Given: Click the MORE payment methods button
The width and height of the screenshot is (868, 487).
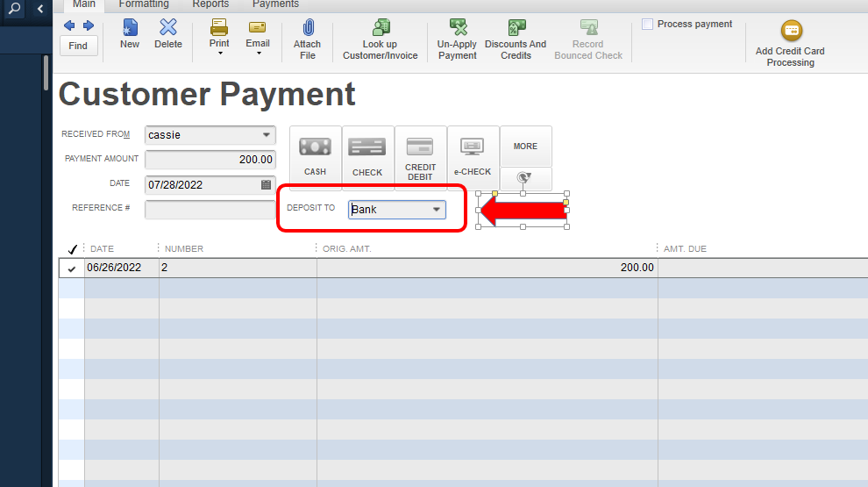Looking at the screenshot, I should tap(525, 147).
